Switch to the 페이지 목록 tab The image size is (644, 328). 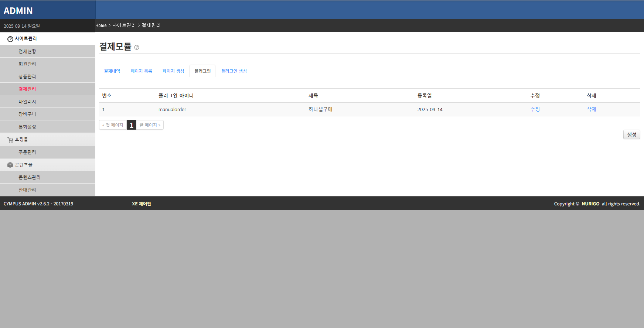[x=141, y=71]
